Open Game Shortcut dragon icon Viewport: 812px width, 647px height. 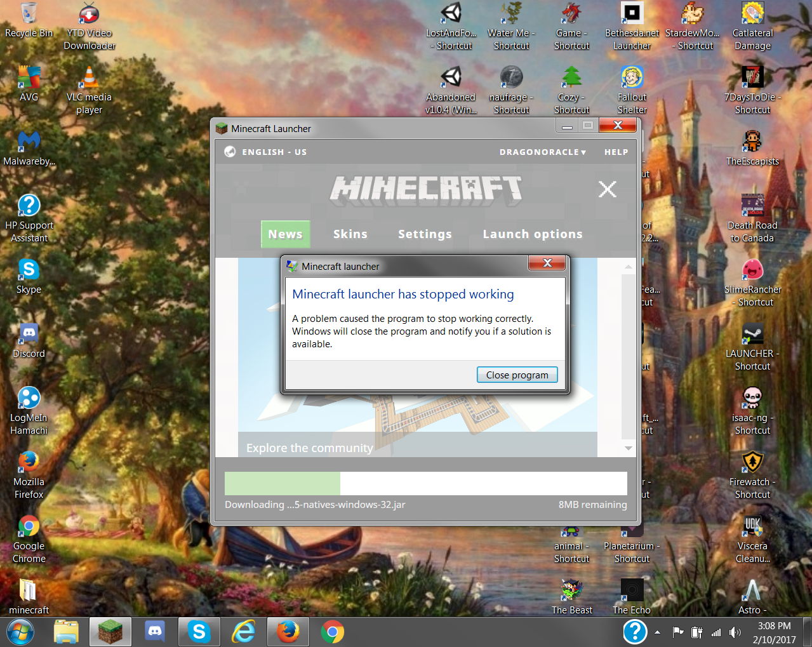(x=571, y=27)
